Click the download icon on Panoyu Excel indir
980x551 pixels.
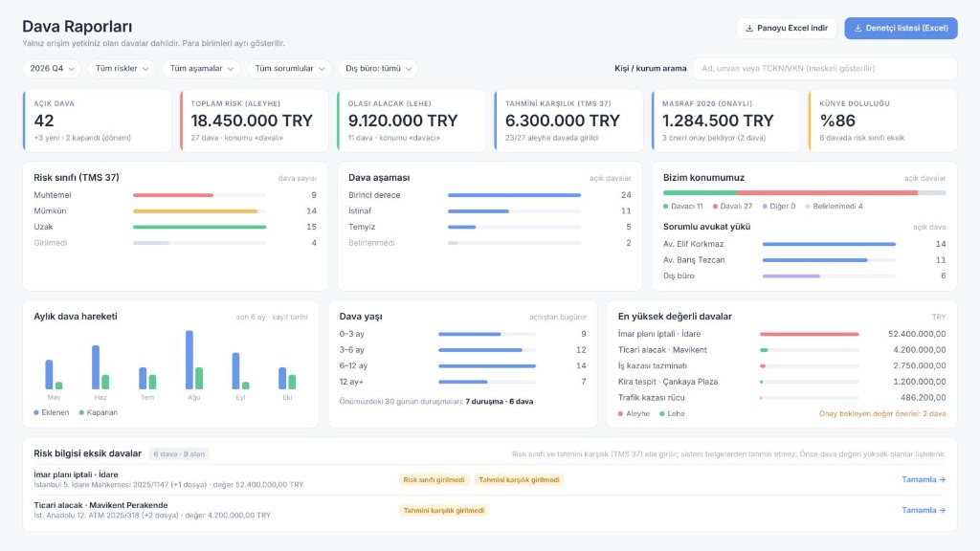749,28
